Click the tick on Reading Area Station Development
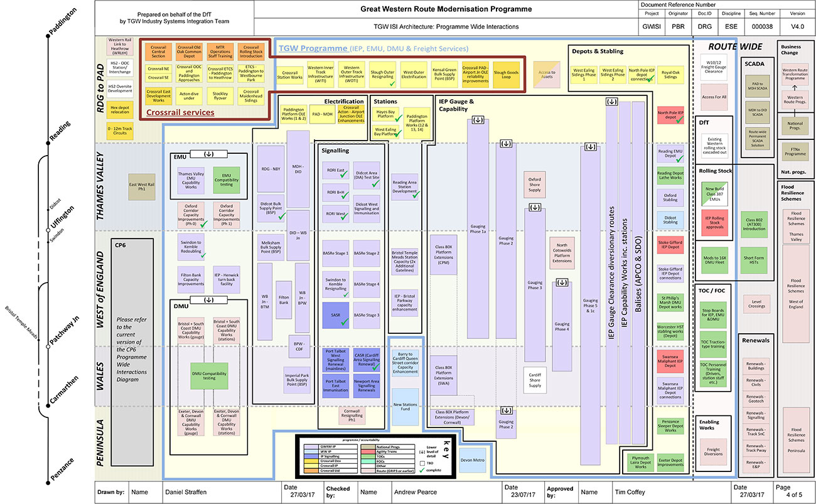This screenshot has height=504, width=816. coord(415,196)
